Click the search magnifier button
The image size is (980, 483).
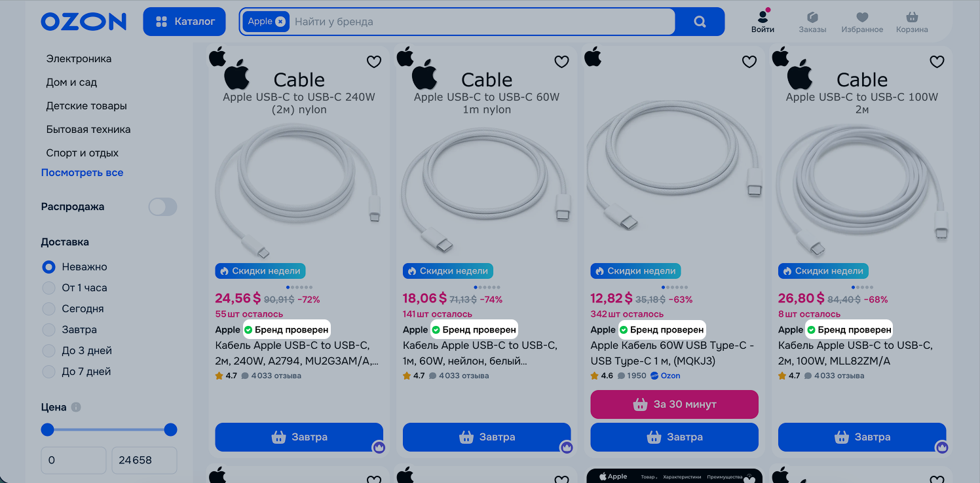pyautogui.click(x=700, y=22)
